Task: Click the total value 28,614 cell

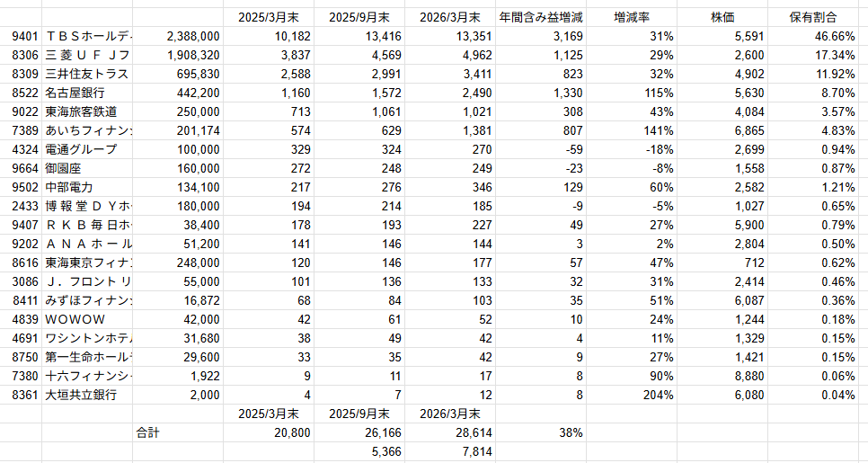Action: (450, 432)
